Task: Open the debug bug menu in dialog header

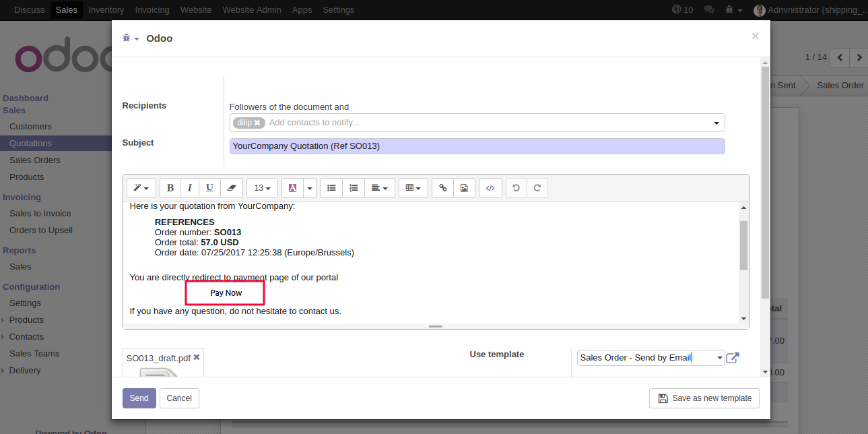Action: tap(131, 38)
